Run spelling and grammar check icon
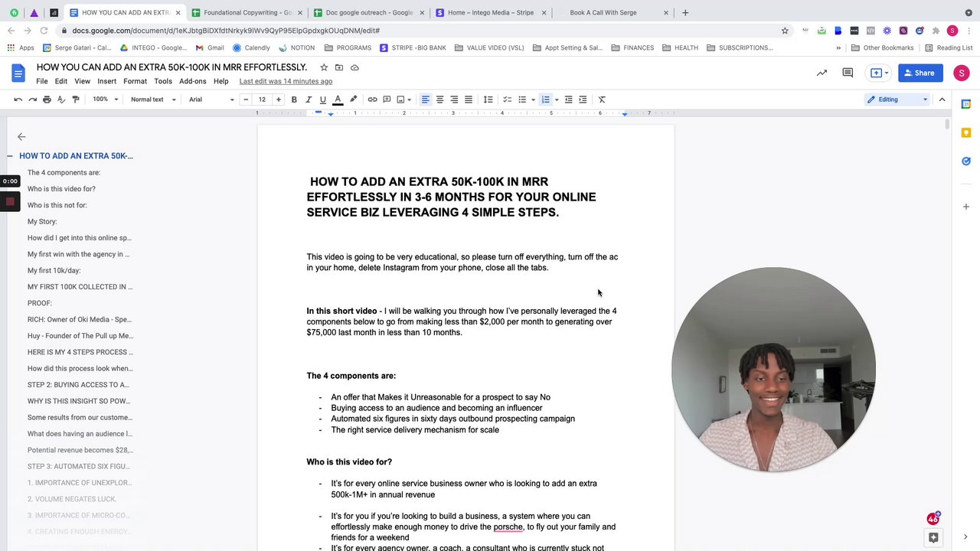 (x=61, y=99)
